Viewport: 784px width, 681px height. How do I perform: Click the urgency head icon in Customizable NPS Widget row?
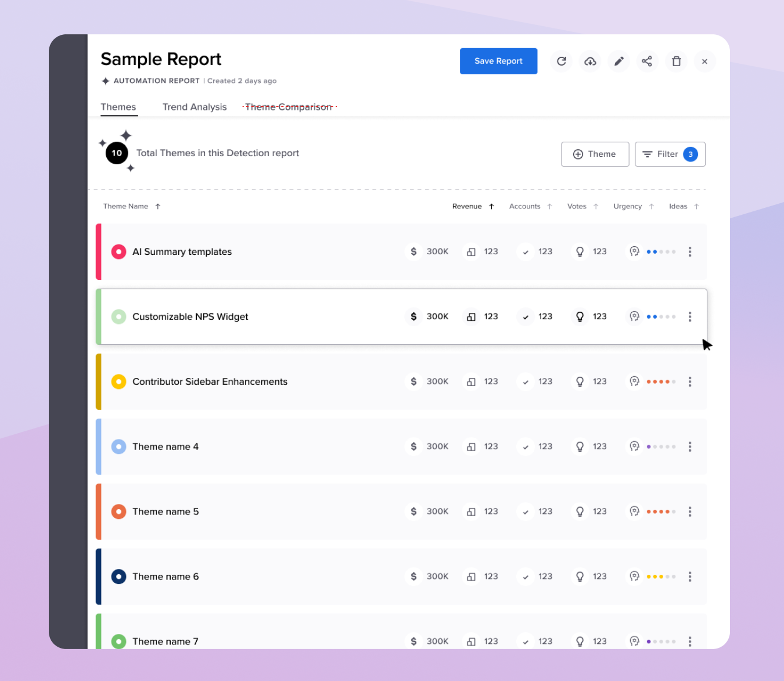634,317
